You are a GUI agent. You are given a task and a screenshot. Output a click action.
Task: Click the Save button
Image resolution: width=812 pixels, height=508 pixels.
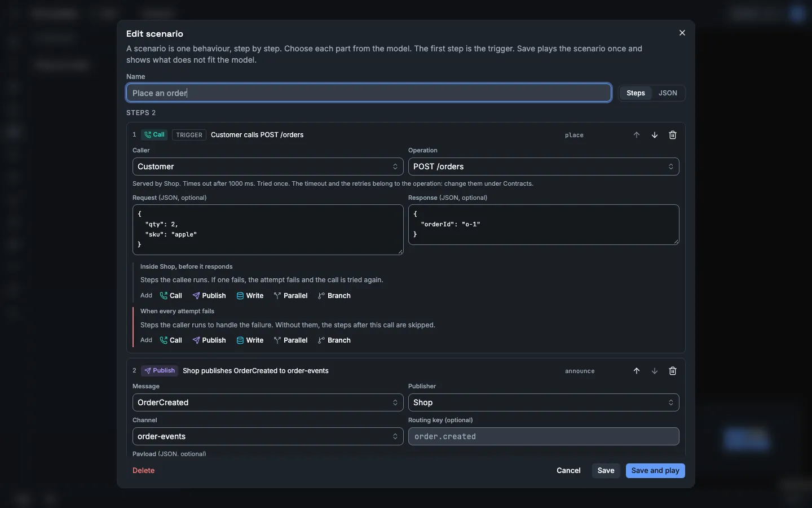point(606,471)
